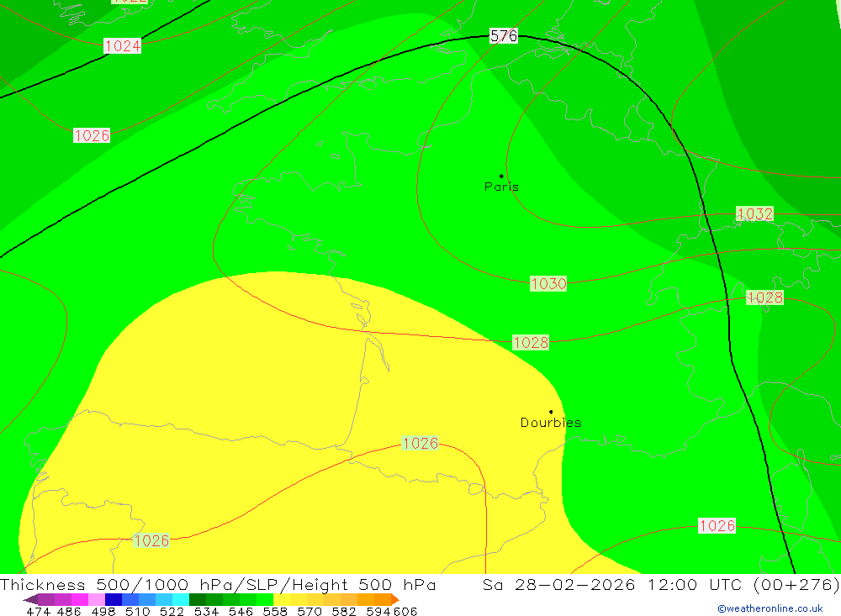
Task: Click the 582 legend value
Action: click(x=344, y=611)
